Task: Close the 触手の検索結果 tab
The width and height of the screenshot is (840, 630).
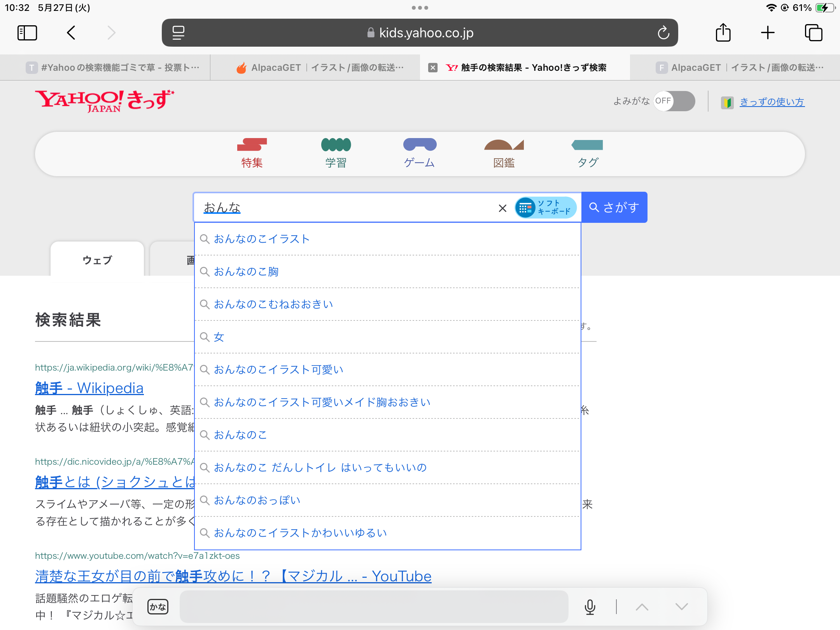Action: click(432, 68)
